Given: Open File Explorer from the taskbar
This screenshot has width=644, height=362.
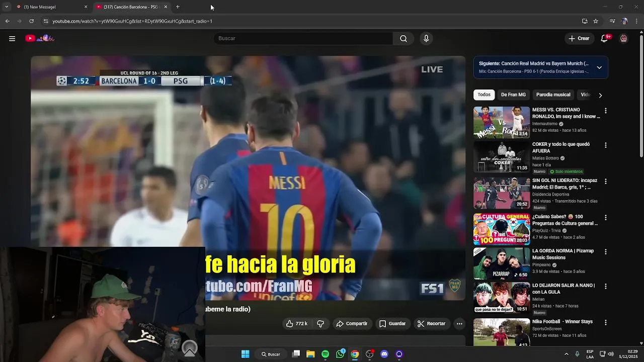Looking at the screenshot, I should [310, 354].
